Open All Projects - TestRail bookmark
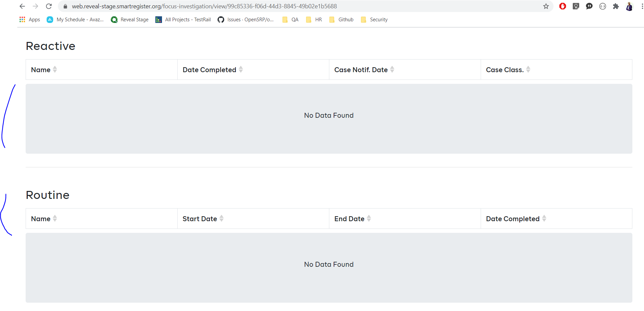The image size is (644, 311). [183, 19]
